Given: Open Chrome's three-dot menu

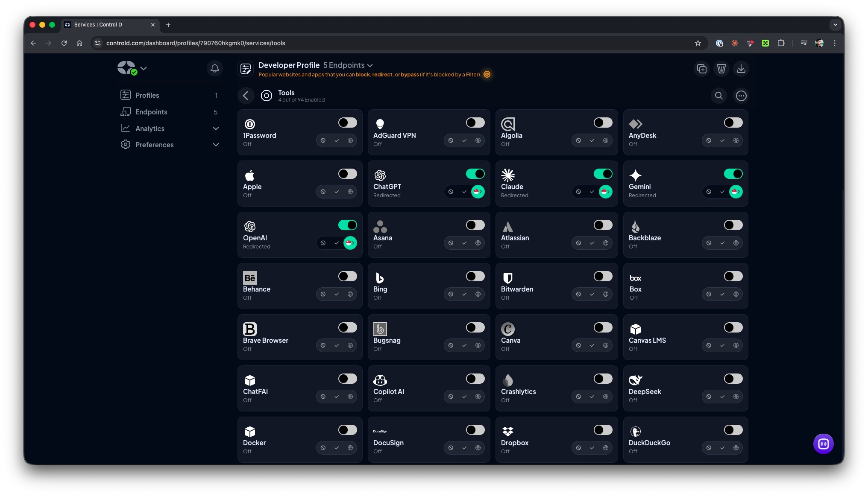Looking at the screenshot, I should 835,43.
